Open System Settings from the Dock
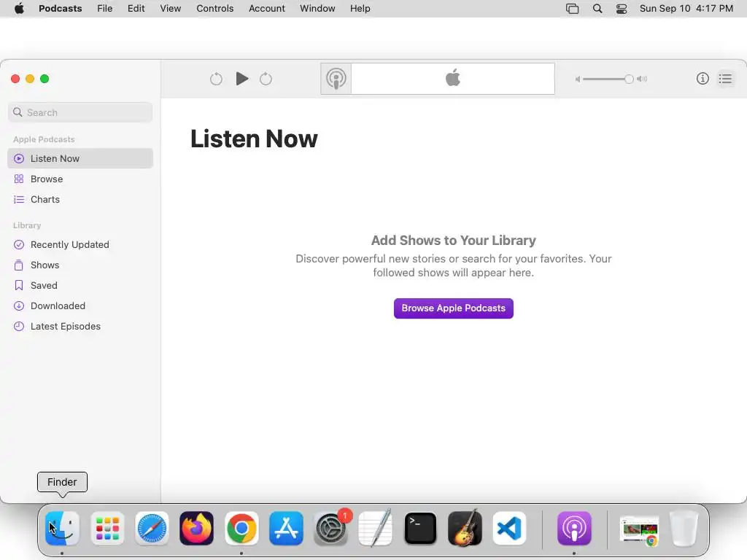 330,529
